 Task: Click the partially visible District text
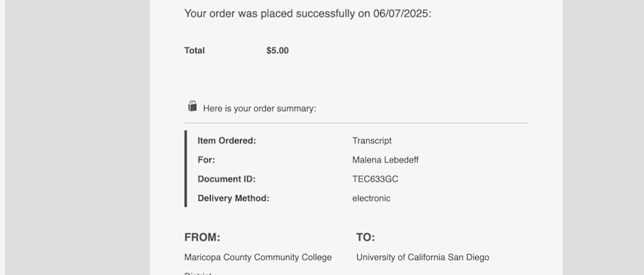[x=198, y=274]
